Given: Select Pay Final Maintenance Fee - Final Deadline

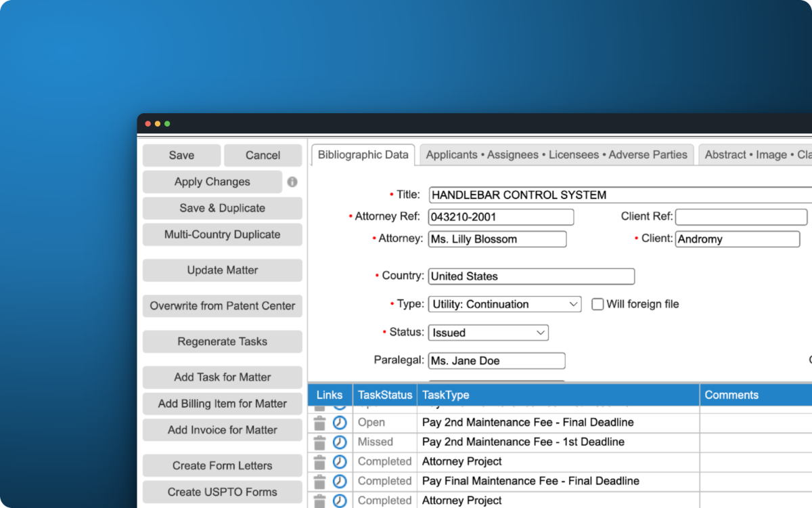Looking at the screenshot, I should (x=531, y=482).
